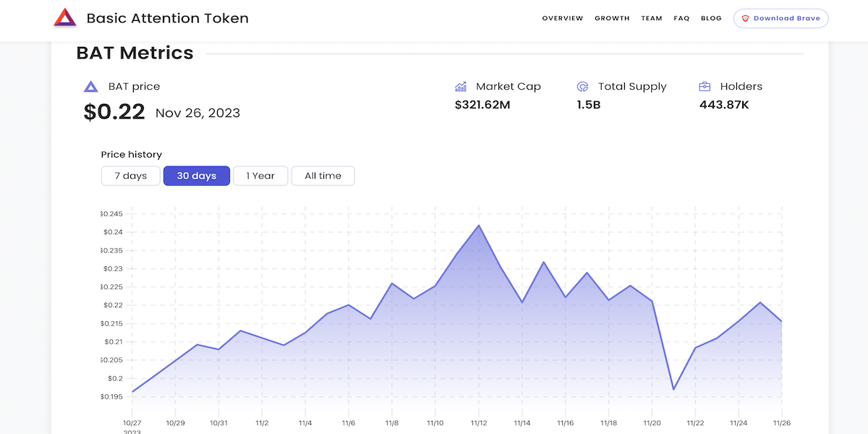The image size is (868, 434).
Task: Select the 7 days price range
Action: [x=131, y=176]
